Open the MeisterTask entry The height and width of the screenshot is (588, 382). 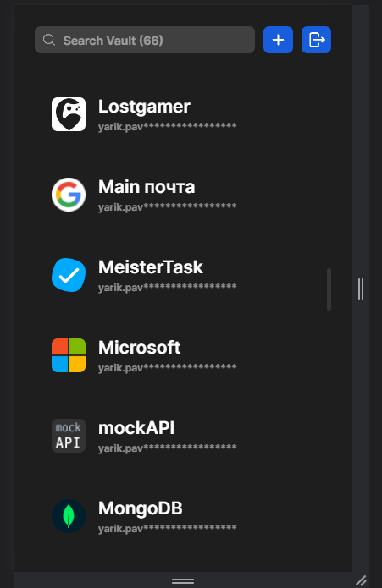coord(151,267)
